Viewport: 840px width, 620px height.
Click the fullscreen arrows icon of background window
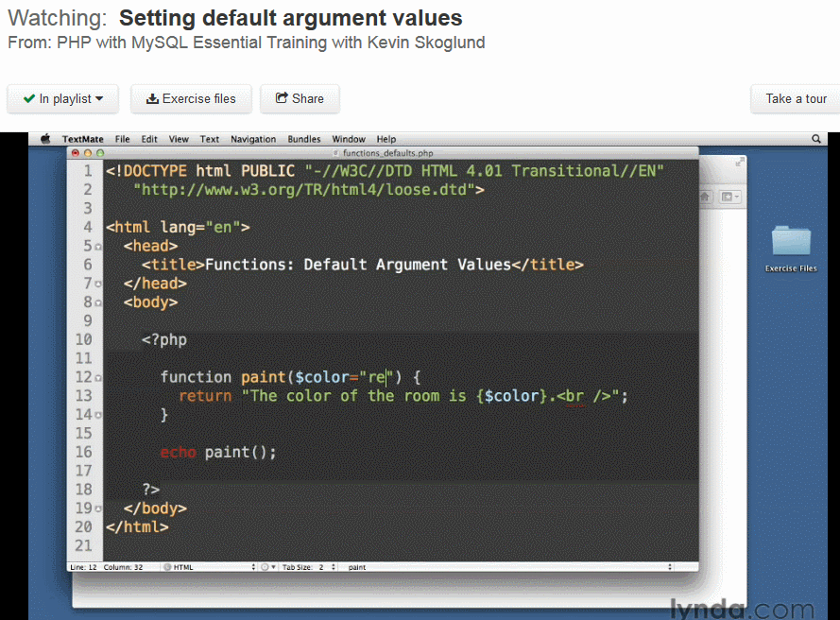pos(740,162)
